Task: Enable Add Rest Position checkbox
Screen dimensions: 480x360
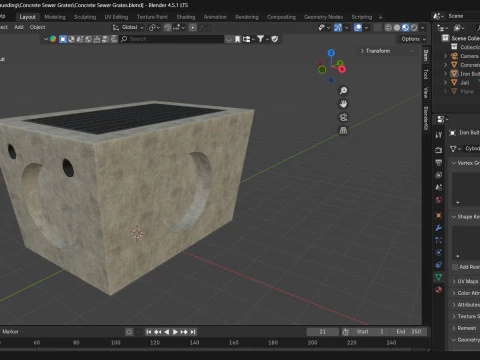Action: point(455,267)
